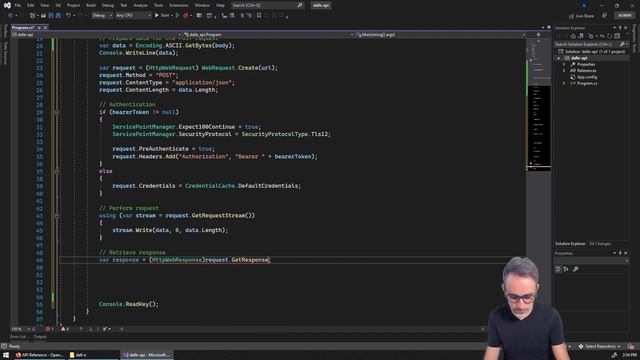The height and width of the screenshot is (360, 640).
Task: Open the File menu
Action: [x=18, y=5]
